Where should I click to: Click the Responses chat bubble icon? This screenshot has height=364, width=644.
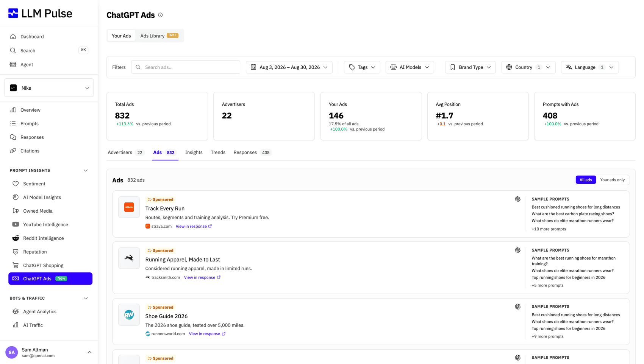[x=13, y=137]
